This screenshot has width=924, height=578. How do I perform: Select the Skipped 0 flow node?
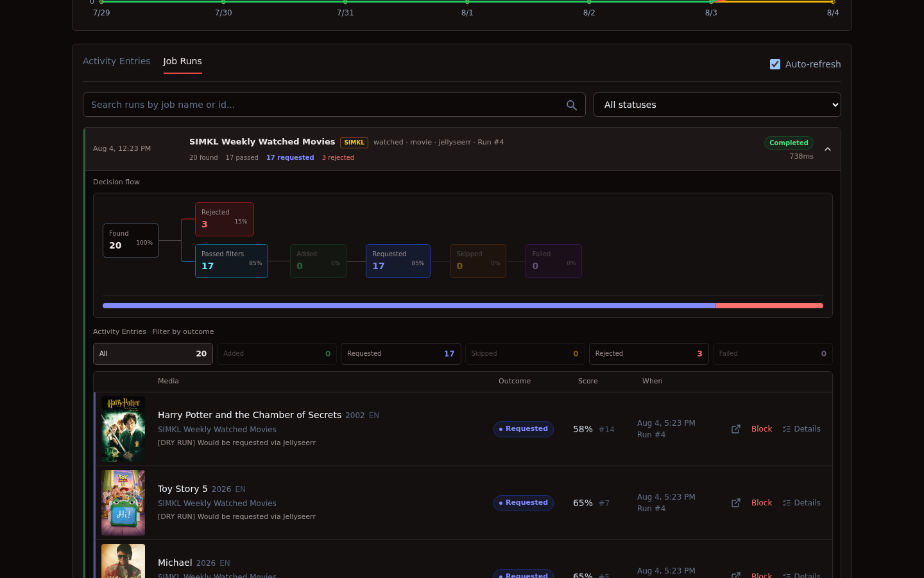(478, 261)
